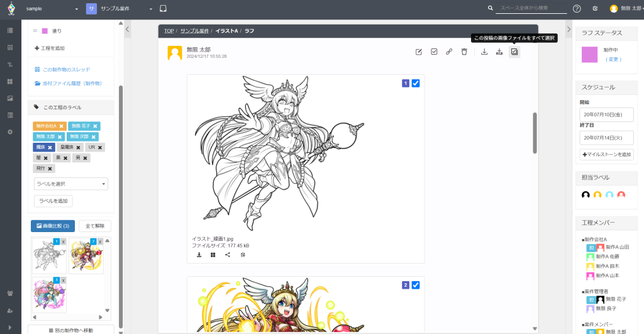This screenshot has width=644, height=334.
Task: Uncheck the checkbox on image 1
Action: (x=416, y=83)
